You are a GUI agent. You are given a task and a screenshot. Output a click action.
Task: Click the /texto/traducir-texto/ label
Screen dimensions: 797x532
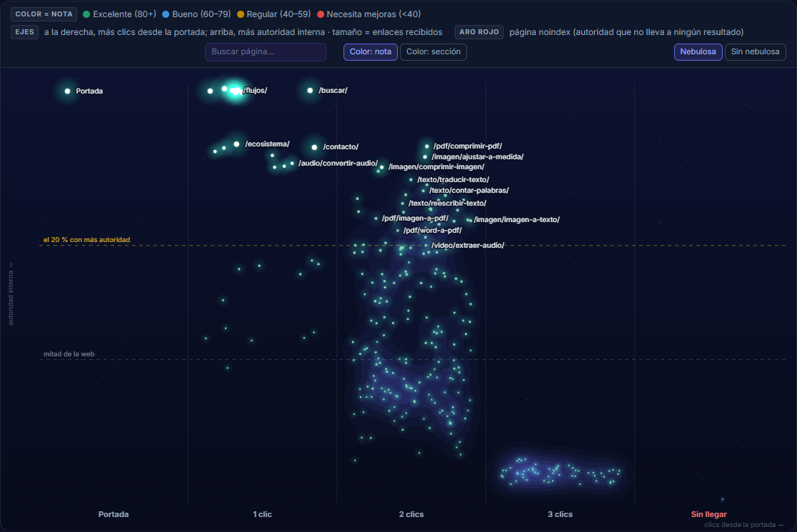453,179
